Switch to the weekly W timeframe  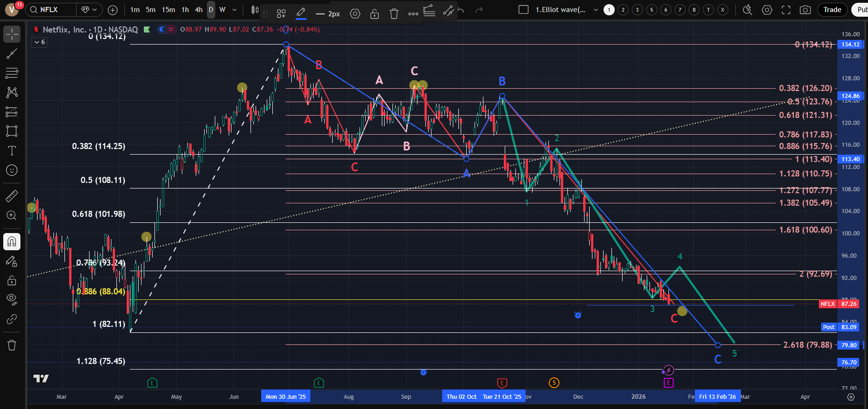click(222, 10)
